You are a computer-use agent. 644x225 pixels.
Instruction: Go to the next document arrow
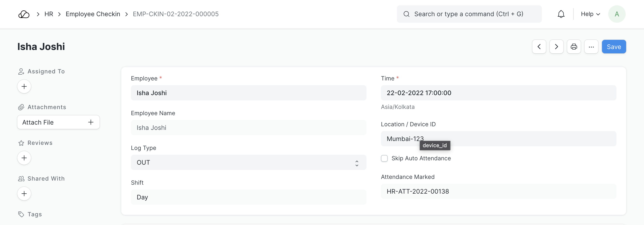pos(556,47)
